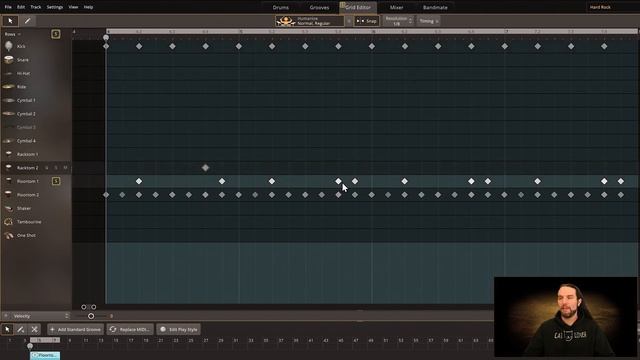
Task: Click the Floortom 2 drum icon
Action: [x=9, y=194]
